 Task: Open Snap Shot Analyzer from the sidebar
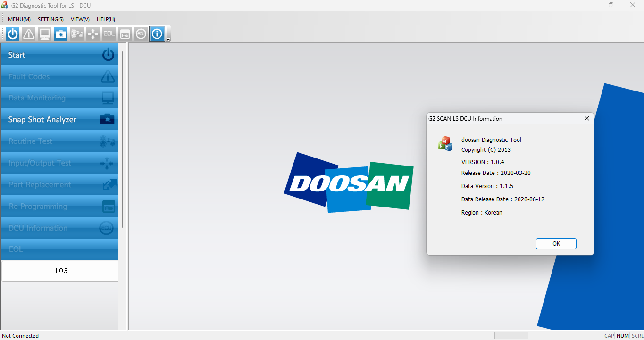click(59, 120)
